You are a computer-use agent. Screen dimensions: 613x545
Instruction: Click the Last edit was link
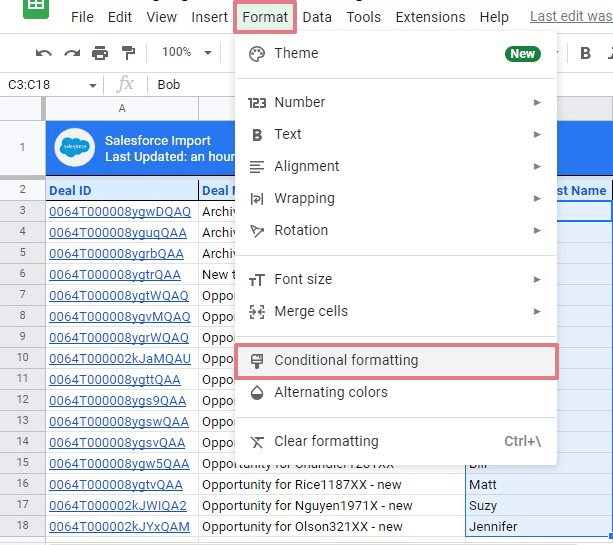pos(570,16)
